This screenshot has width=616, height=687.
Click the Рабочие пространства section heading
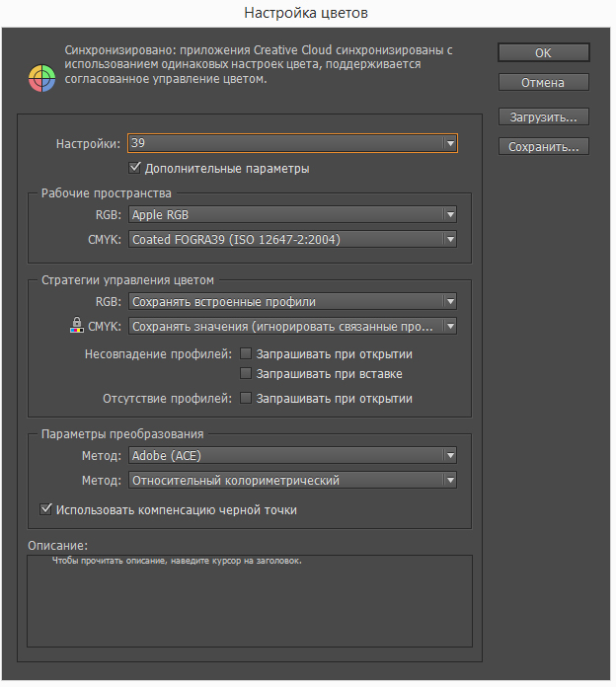tap(107, 193)
